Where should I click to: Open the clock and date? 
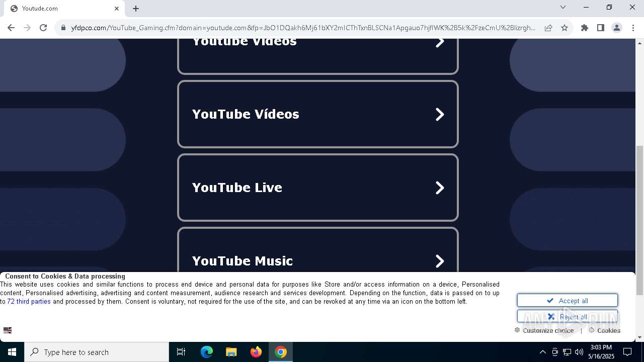[x=601, y=352]
